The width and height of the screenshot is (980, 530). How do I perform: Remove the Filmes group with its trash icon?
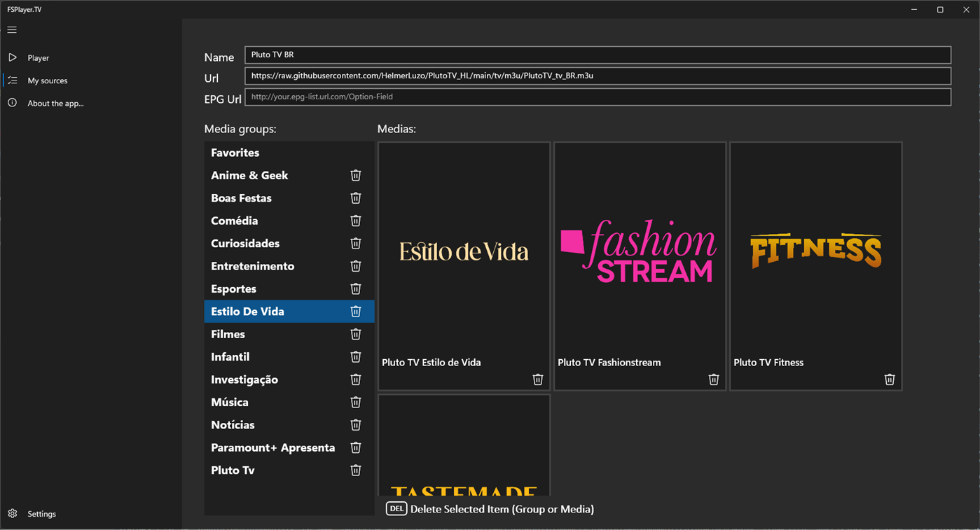355,334
